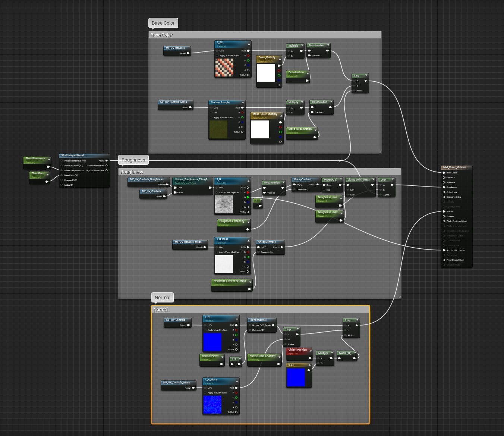The width and height of the screenshot is (504, 436).
Task: Select the 1-x node title
Action: (234, 359)
